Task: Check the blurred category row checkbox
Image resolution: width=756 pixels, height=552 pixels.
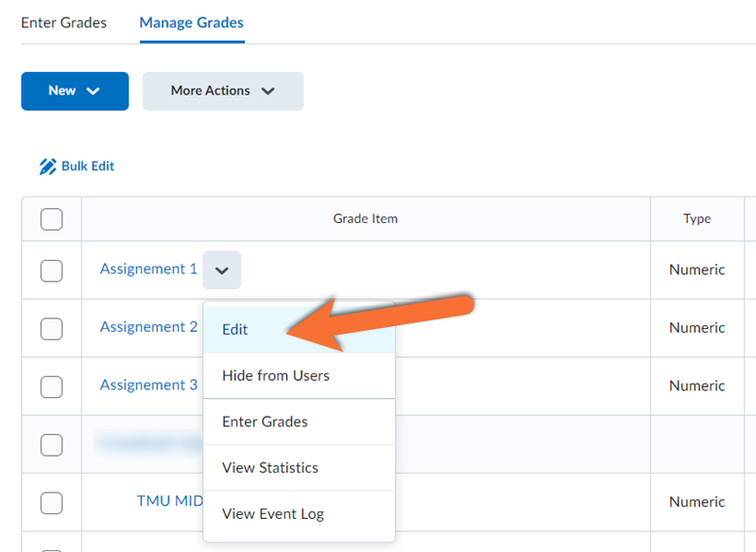Action: (x=52, y=444)
